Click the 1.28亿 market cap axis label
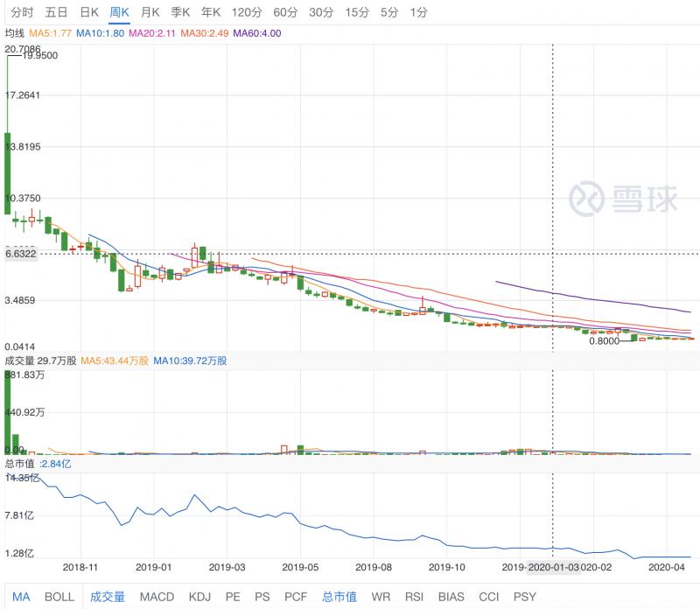700x609 pixels. [x=19, y=554]
